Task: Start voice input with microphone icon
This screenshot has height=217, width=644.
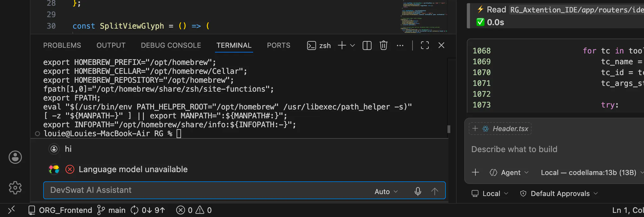Action: [x=418, y=191]
